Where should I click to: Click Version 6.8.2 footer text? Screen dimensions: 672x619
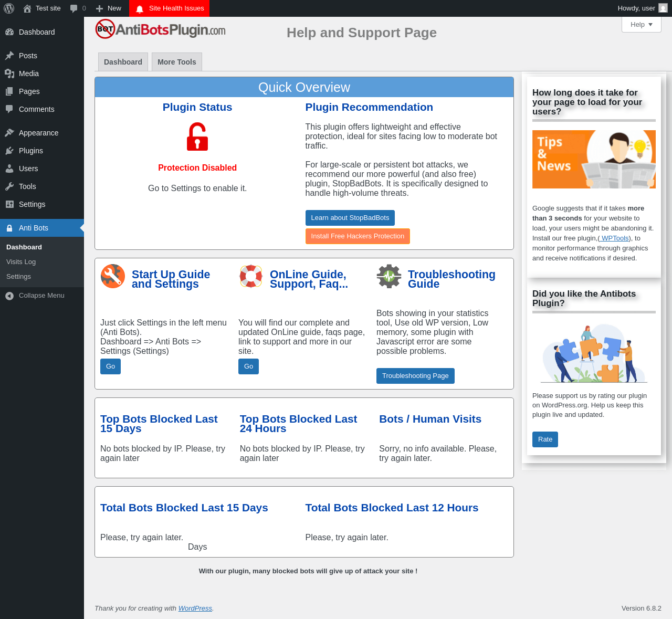point(642,608)
